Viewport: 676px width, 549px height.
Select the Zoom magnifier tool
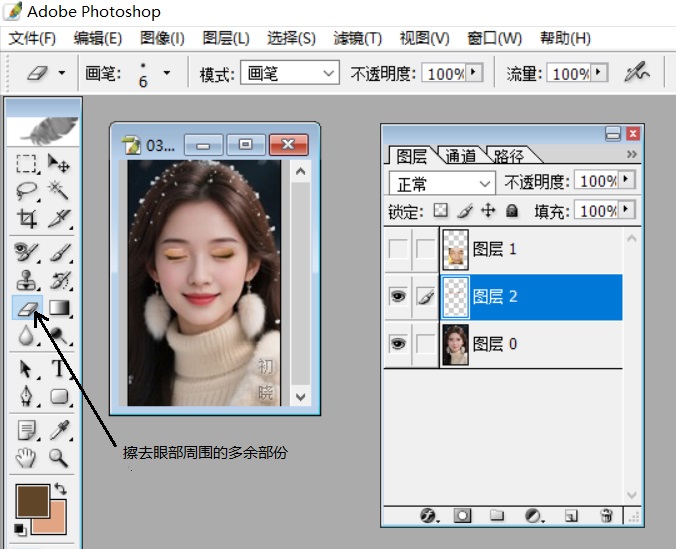[x=60, y=458]
